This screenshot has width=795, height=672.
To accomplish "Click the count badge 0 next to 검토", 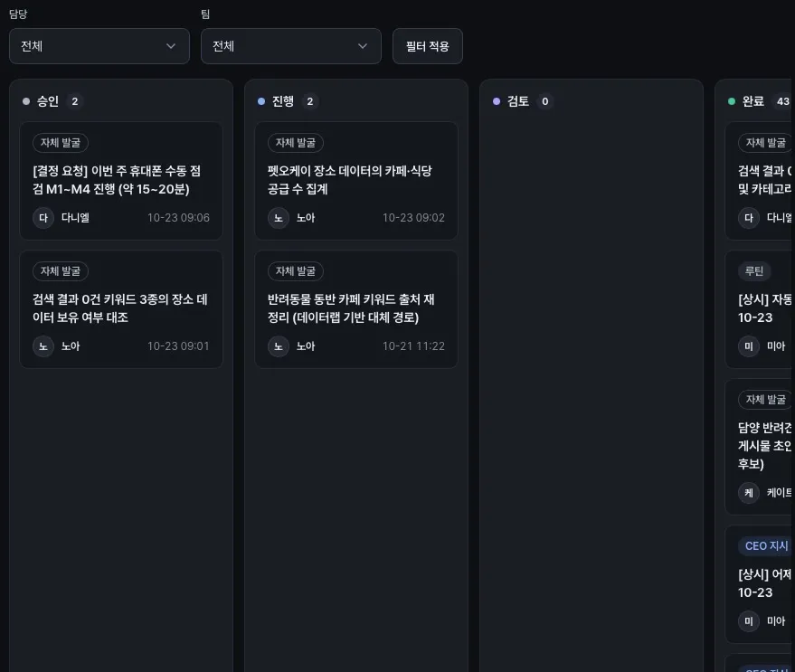I will click(545, 101).
